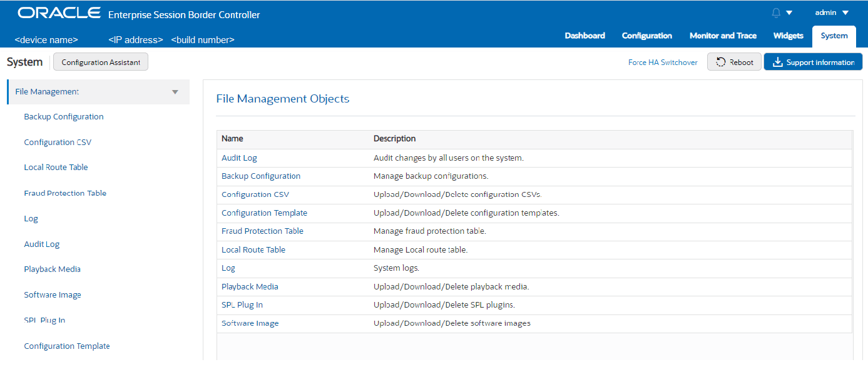Viewport: 868px width, 367px height.
Task: Select Fraud Protection Table in the sidebar
Action: click(x=65, y=193)
